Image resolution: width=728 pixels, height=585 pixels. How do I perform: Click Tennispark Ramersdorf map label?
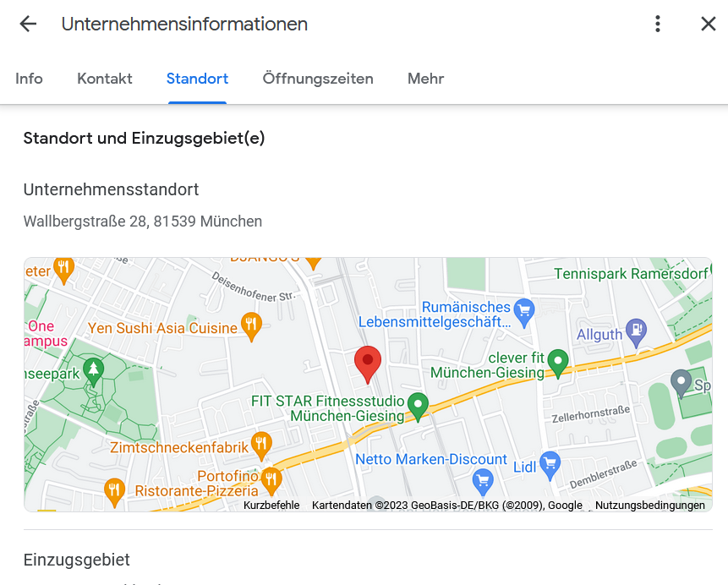pyautogui.click(x=631, y=274)
